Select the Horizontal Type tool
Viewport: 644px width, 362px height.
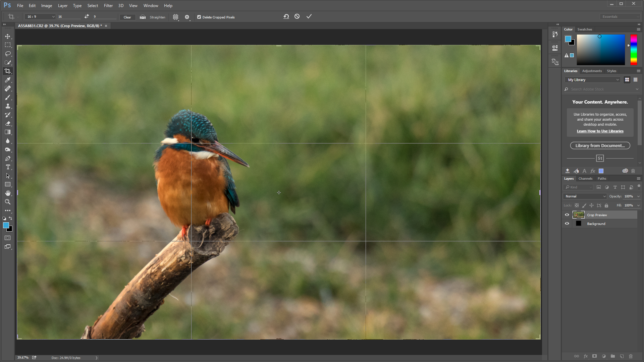coord(8,167)
